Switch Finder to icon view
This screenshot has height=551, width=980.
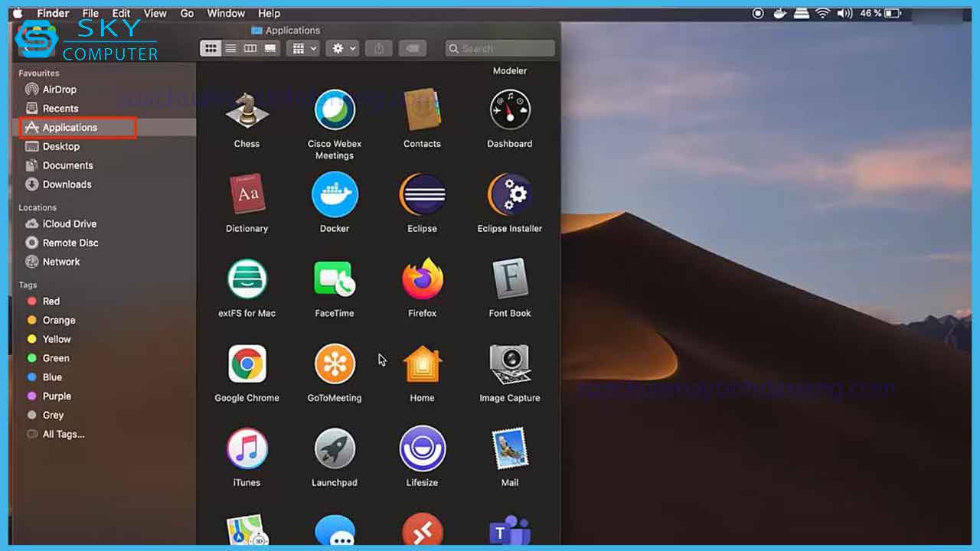210,48
